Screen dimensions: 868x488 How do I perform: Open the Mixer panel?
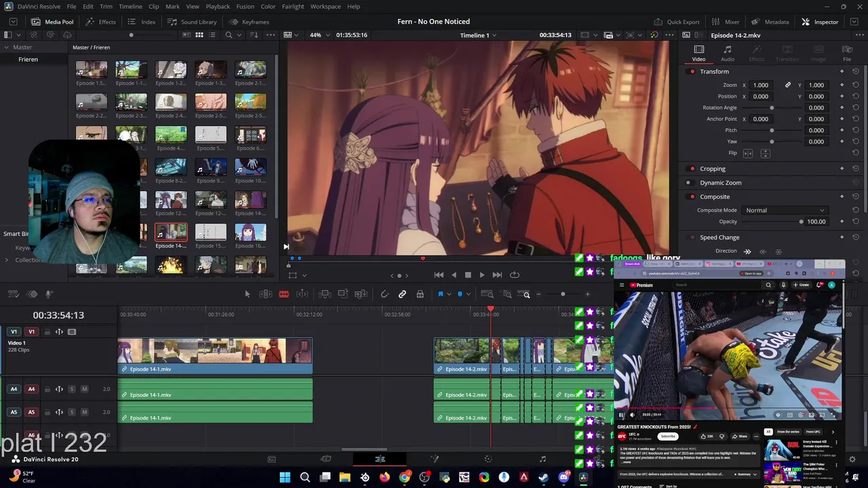coord(725,22)
